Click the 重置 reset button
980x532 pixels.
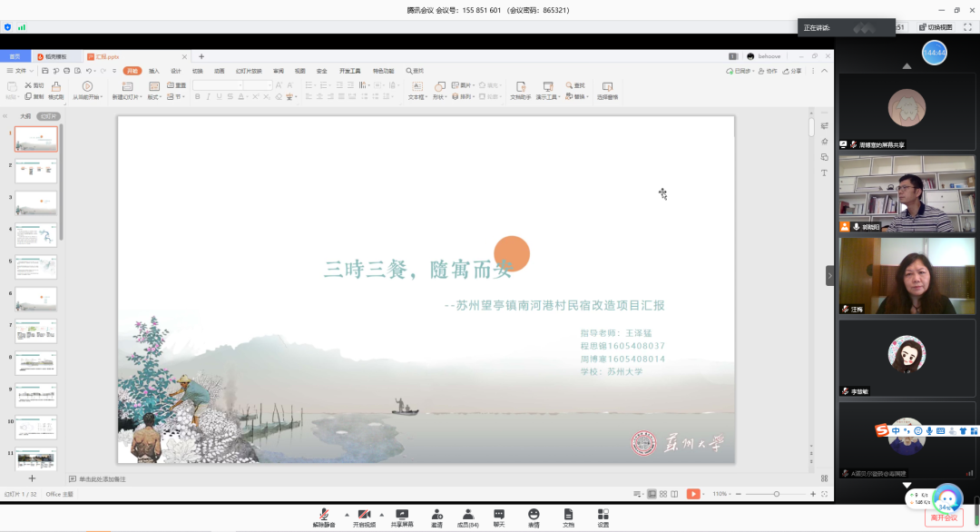click(177, 85)
